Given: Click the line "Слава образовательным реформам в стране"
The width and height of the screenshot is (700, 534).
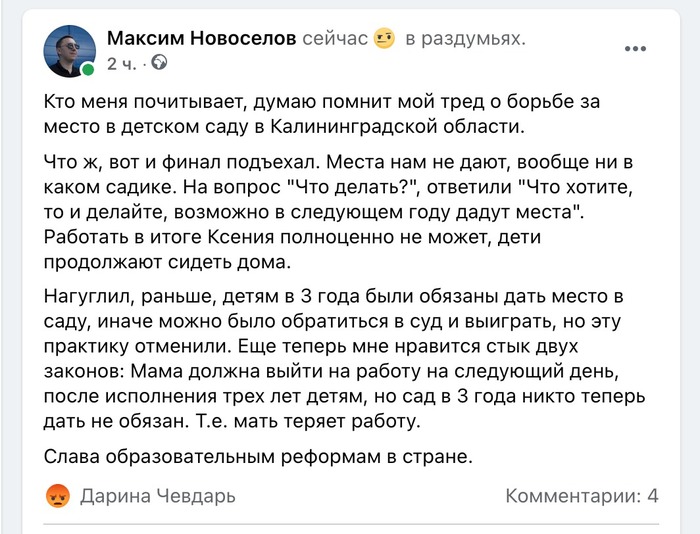Looking at the screenshot, I should tap(258, 457).
